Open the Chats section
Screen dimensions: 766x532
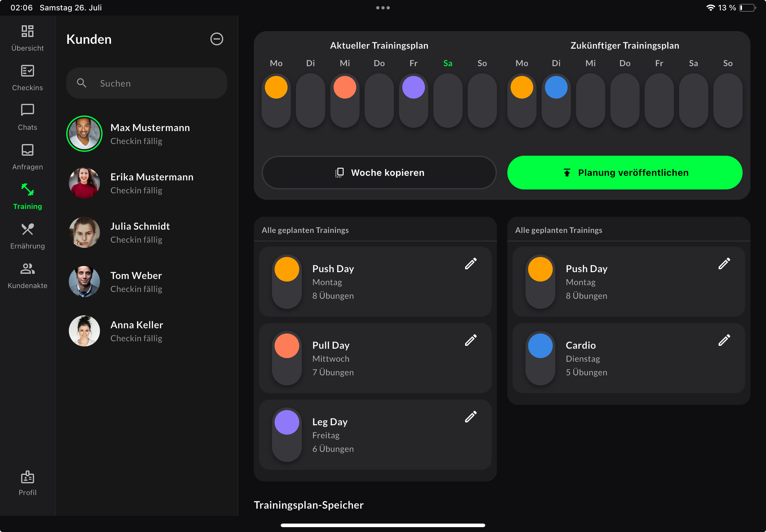27,117
